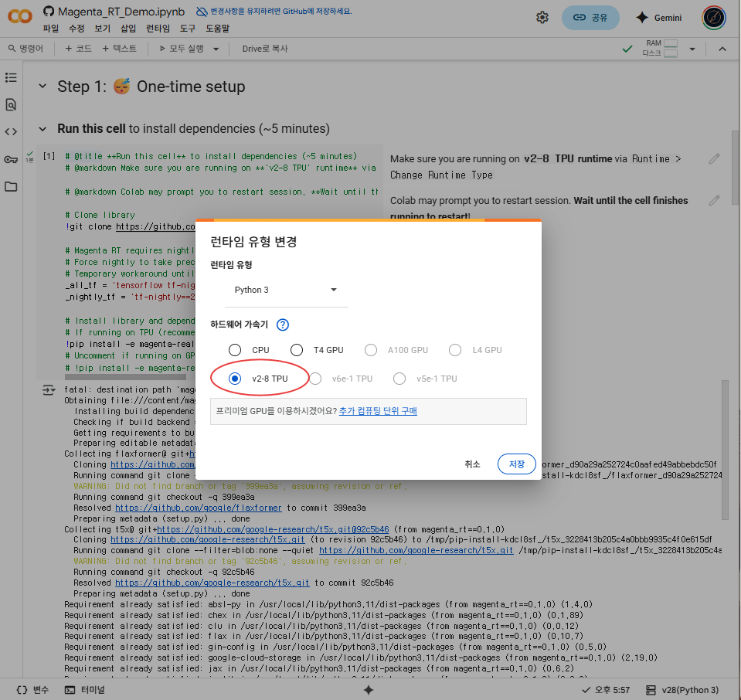741x700 pixels.
Task: Click the edit pencil icon beside restart note
Action: pyautogui.click(x=714, y=200)
